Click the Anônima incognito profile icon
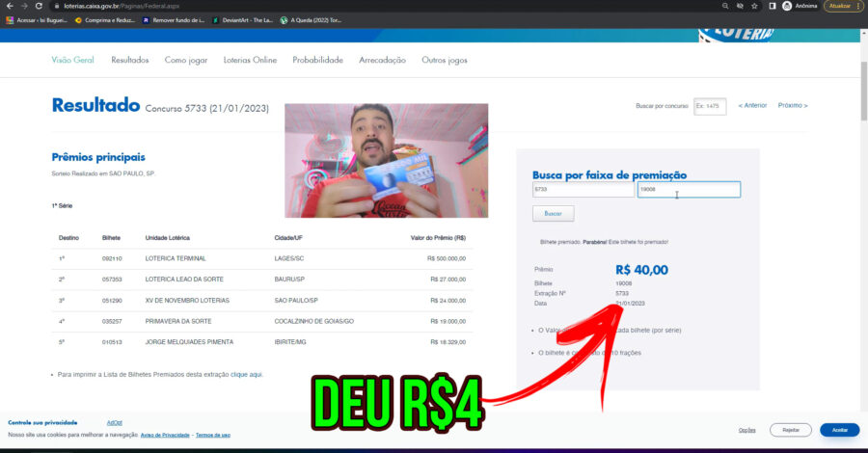This screenshot has width=868, height=453. [787, 6]
